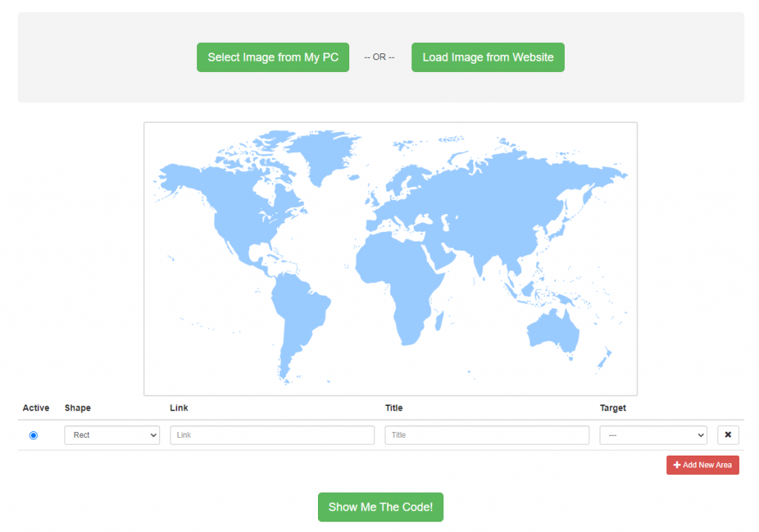Viewport: 759px width, 532px height.
Task: Click the Select Image from My PC button
Action: click(x=273, y=57)
